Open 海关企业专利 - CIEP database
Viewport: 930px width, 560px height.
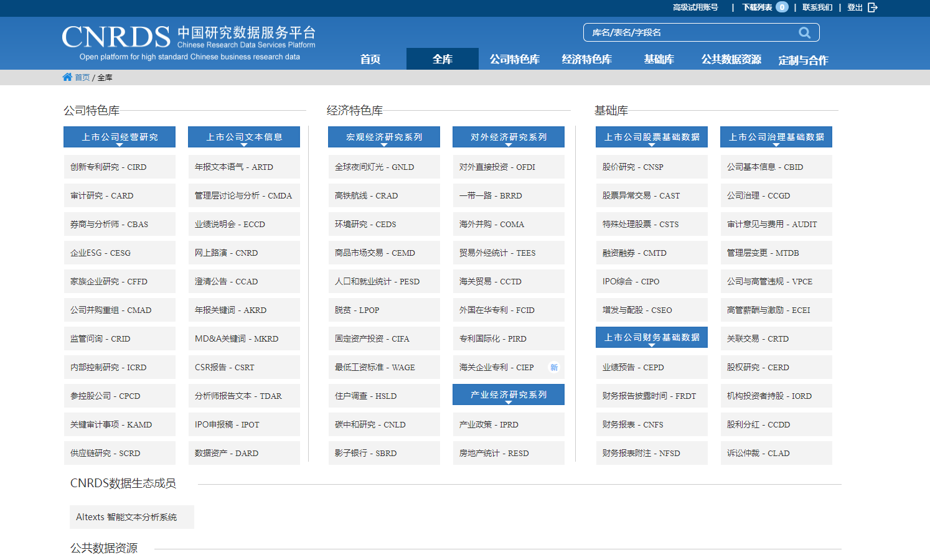(509, 367)
